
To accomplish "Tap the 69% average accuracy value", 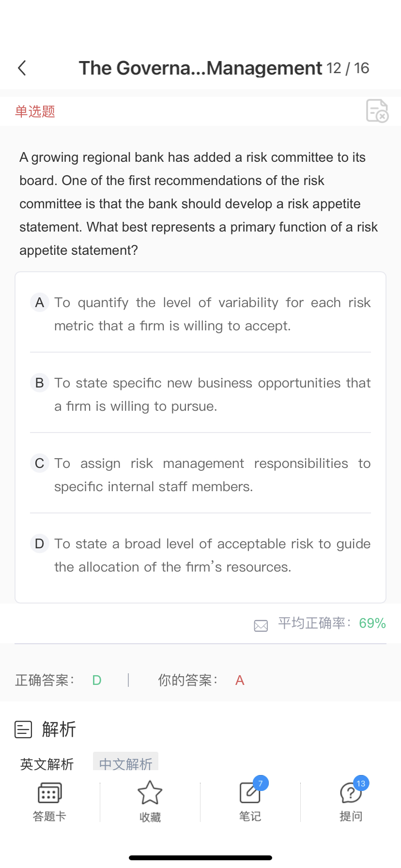I will tap(372, 623).
